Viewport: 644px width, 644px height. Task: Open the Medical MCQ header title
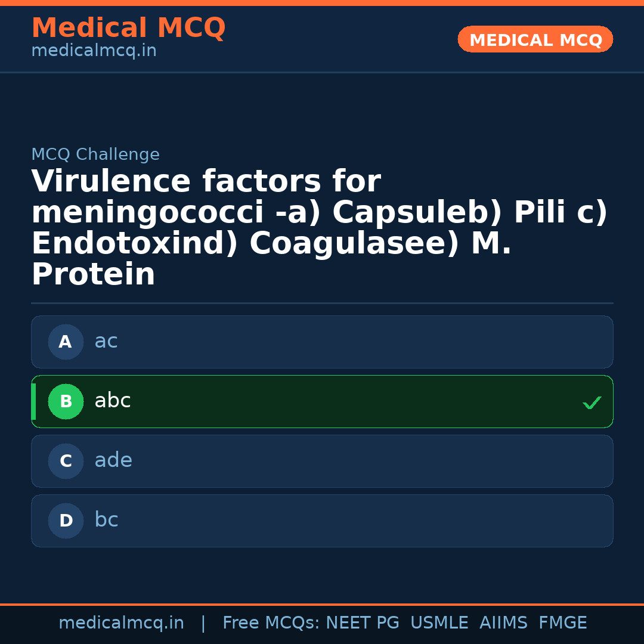128,28
